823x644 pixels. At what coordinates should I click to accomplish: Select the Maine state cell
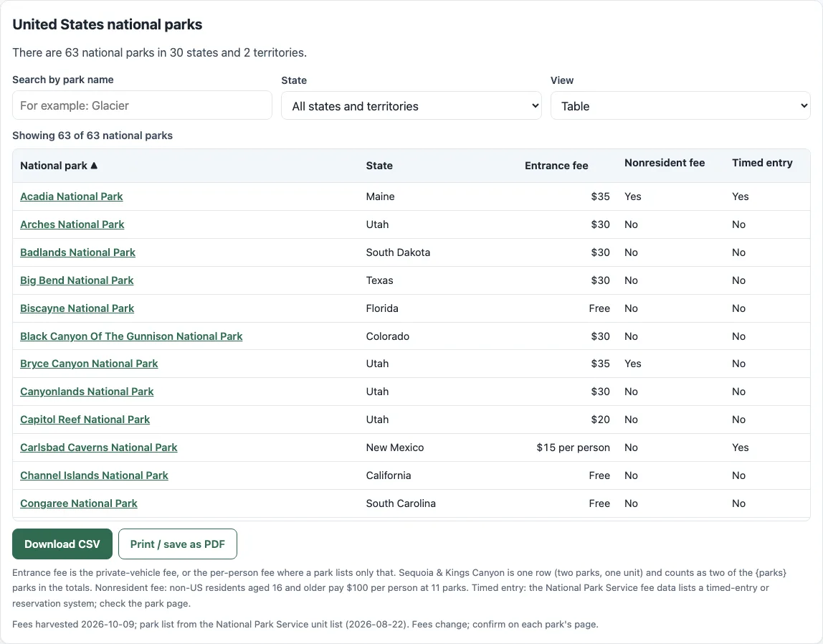[380, 196]
